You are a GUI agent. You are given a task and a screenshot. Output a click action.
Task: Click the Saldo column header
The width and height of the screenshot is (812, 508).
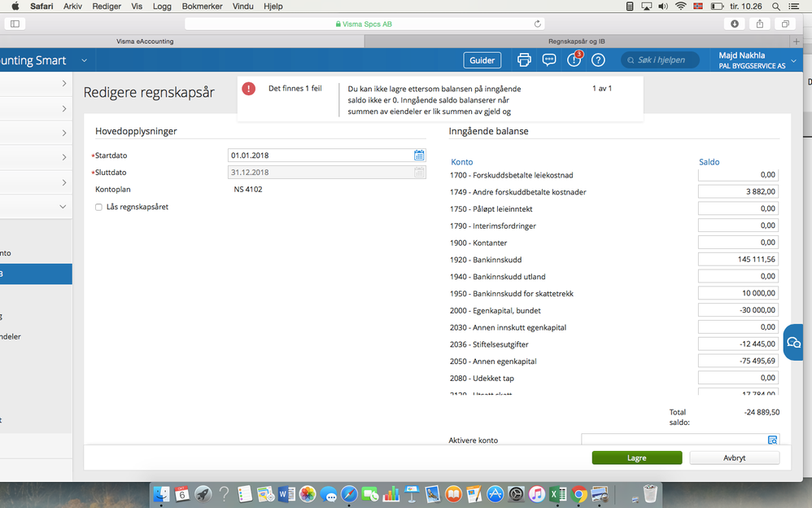coord(709,162)
